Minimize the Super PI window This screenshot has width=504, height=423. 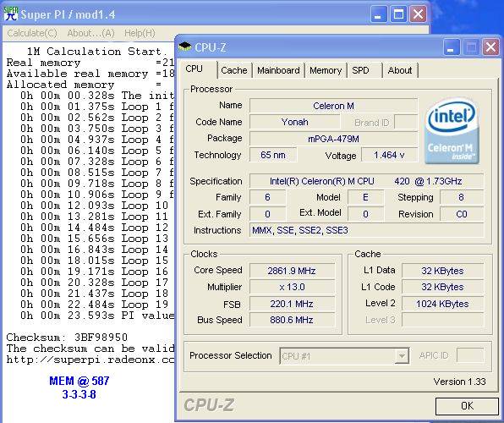click(379, 14)
